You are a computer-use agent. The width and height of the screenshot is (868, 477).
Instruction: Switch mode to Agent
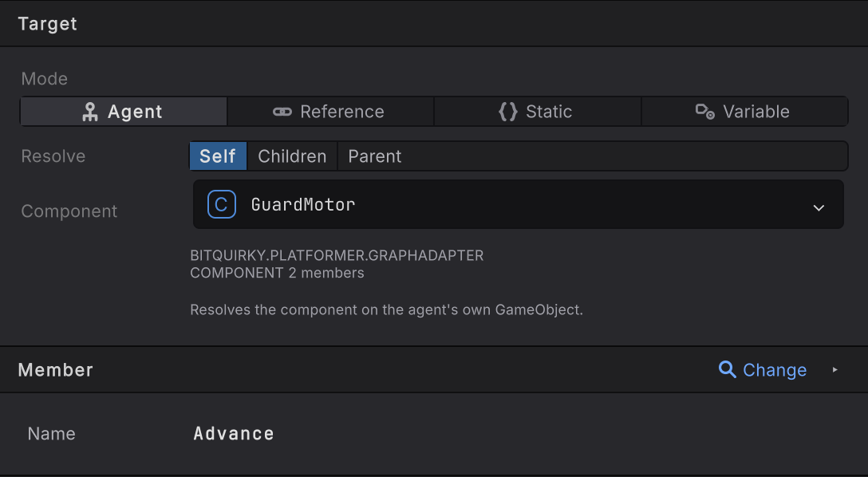pyautogui.click(x=124, y=111)
